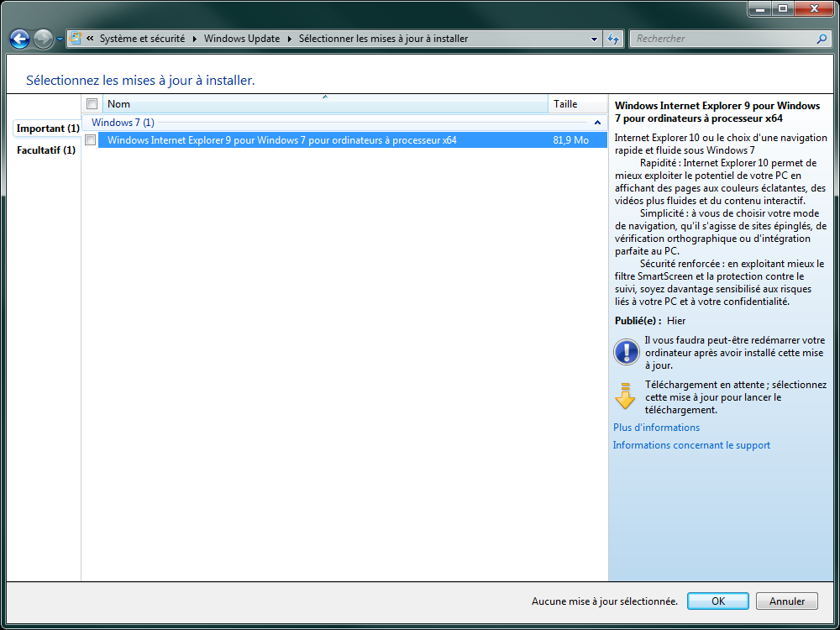The width and height of the screenshot is (840, 630).
Task: Maximize the Windows Update window
Action: [x=783, y=8]
